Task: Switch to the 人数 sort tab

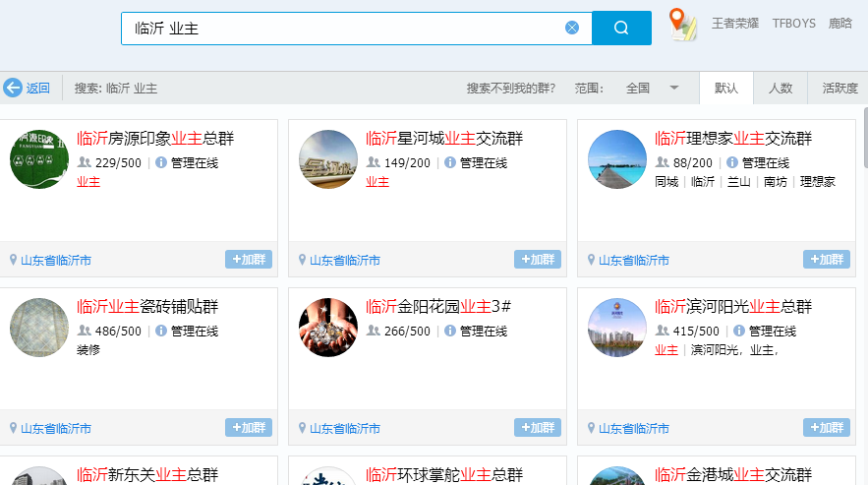Action: (x=781, y=88)
